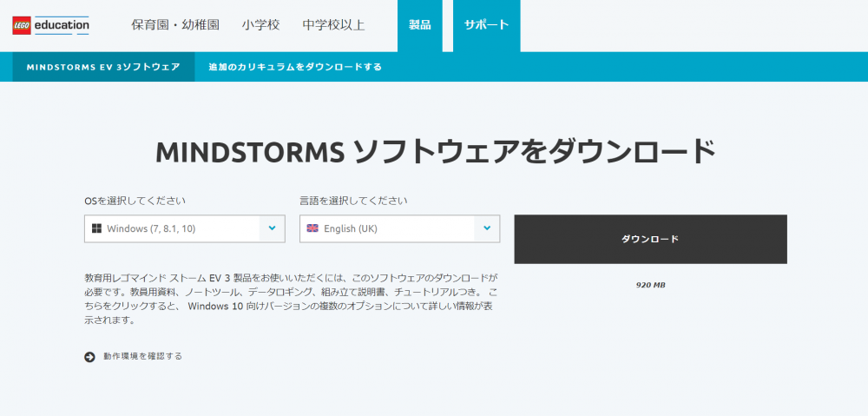Go to the 小学校 section
The width and height of the screenshot is (868, 416).
(260, 25)
